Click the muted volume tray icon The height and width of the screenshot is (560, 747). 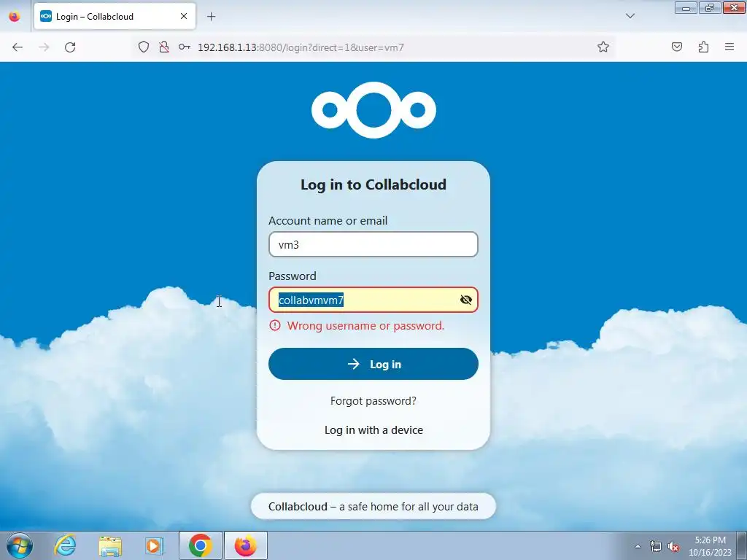(673, 546)
